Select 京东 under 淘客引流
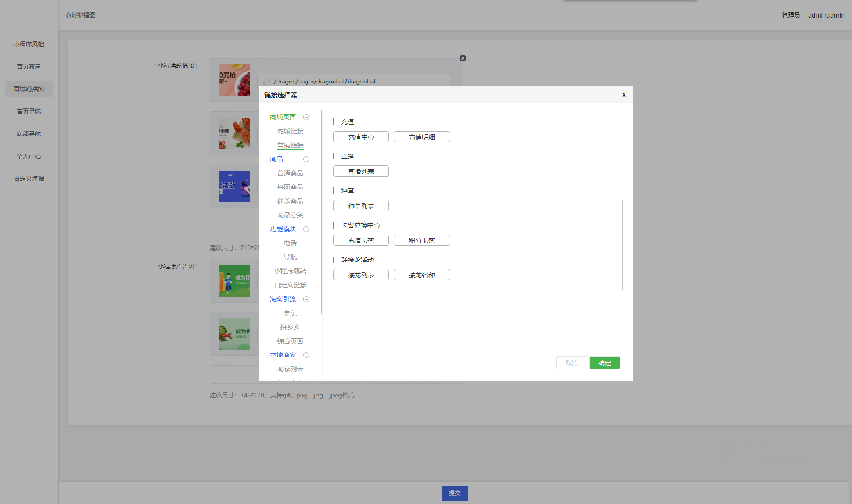The image size is (852, 504). click(290, 313)
